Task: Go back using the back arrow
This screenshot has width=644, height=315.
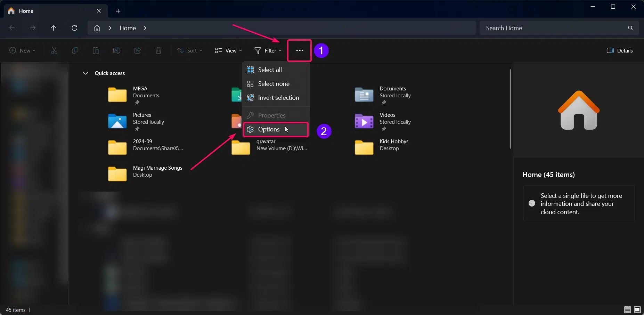Action: tap(12, 28)
